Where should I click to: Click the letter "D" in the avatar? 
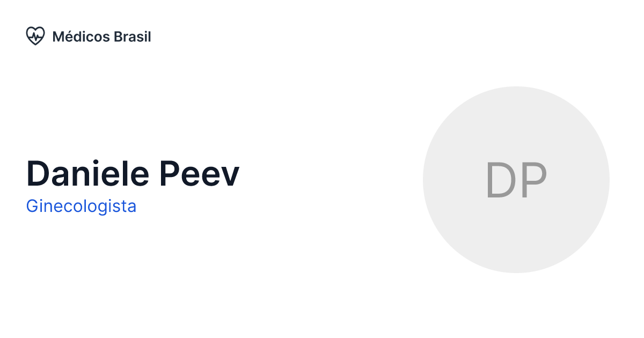point(500,180)
